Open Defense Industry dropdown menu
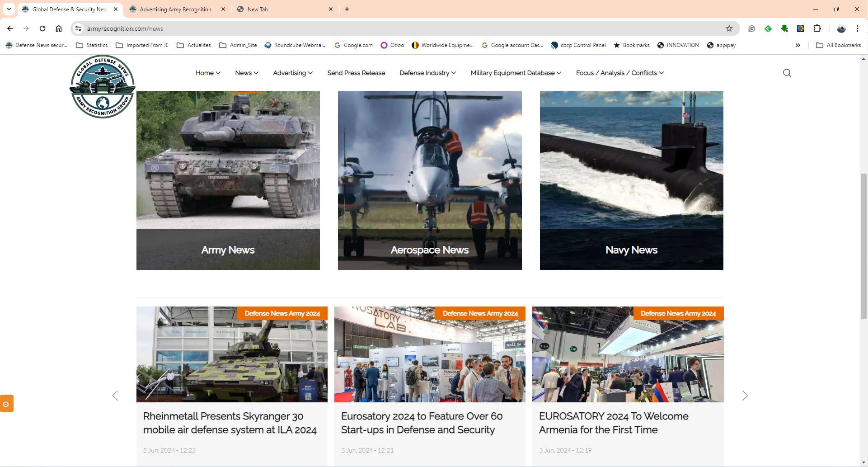Screen dimensions: 868x467 point(427,73)
